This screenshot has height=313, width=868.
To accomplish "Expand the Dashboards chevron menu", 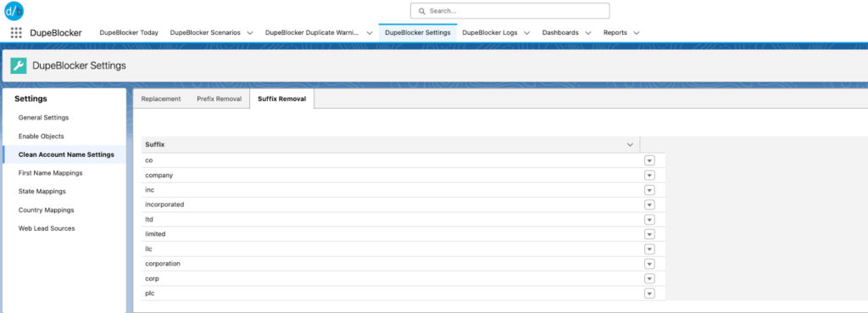I will 587,33.
